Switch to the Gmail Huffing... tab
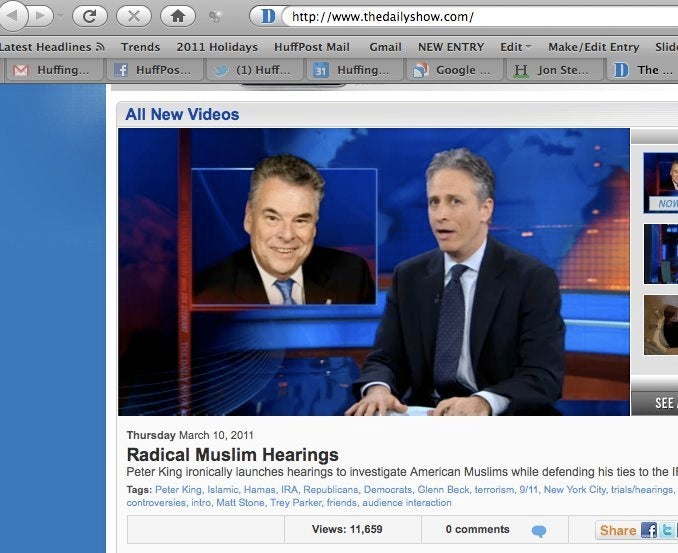This screenshot has height=553, width=678. [x=54, y=70]
